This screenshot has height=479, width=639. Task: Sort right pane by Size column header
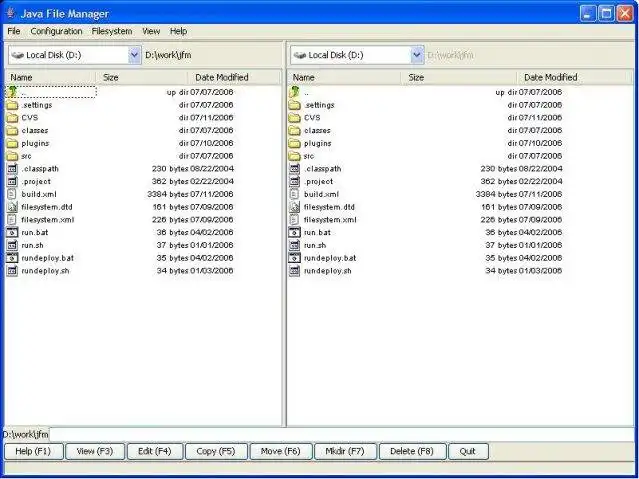tap(458, 77)
